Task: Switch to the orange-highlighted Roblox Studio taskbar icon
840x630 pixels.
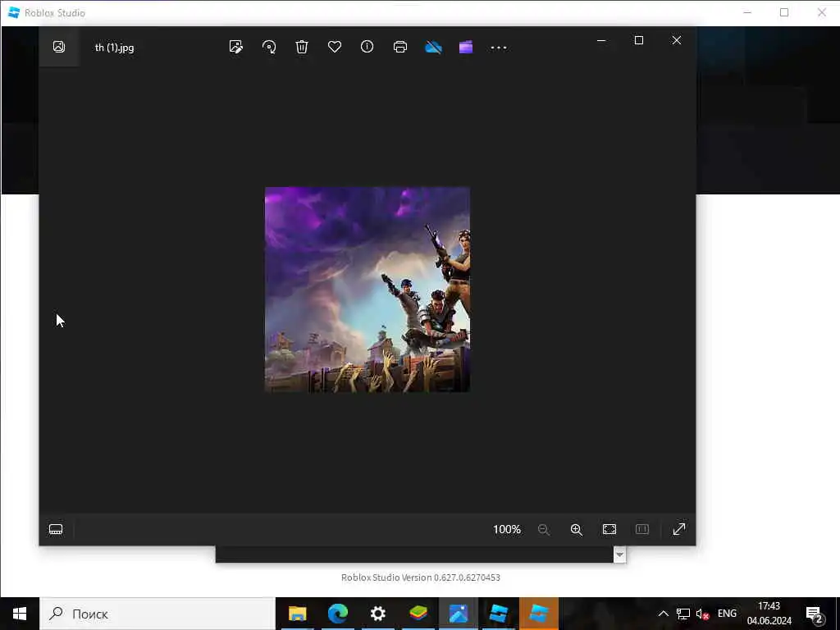Action: pos(539,614)
